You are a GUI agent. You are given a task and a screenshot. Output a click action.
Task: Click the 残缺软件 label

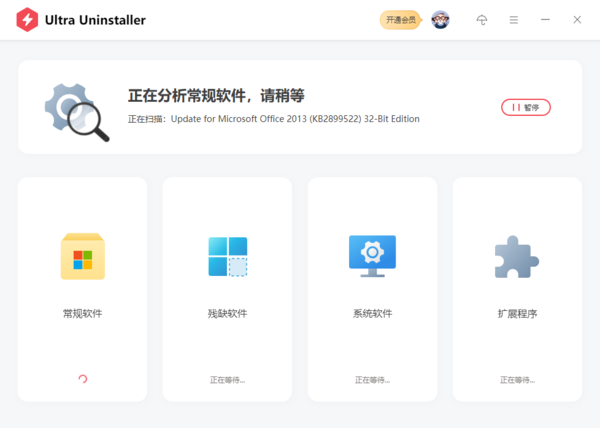[227, 313]
